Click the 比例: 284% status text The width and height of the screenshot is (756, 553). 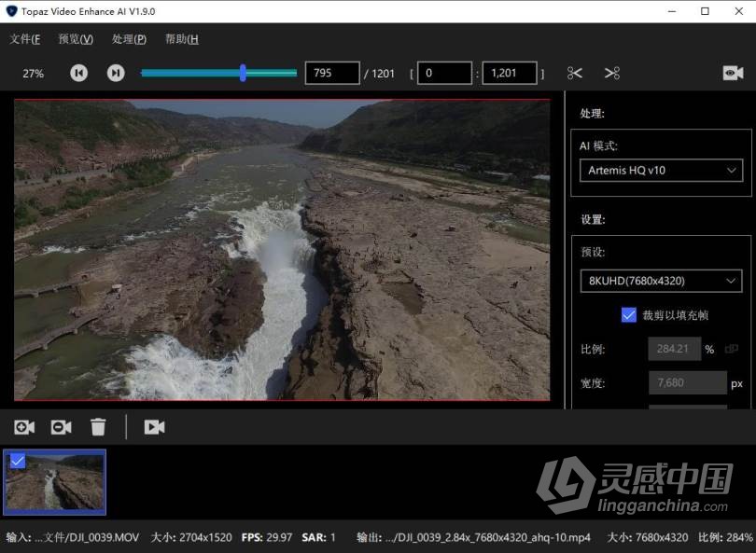click(725, 537)
